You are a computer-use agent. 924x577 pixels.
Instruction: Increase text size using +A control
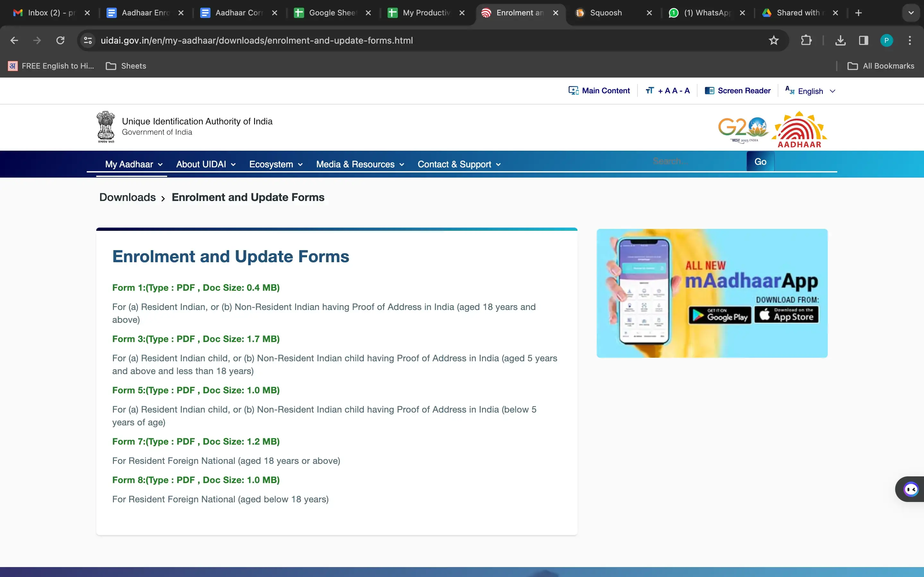(x=665, y=90)
